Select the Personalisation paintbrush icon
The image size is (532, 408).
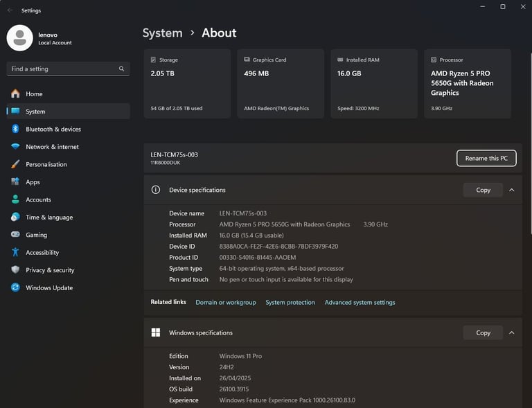coord(15,164)
